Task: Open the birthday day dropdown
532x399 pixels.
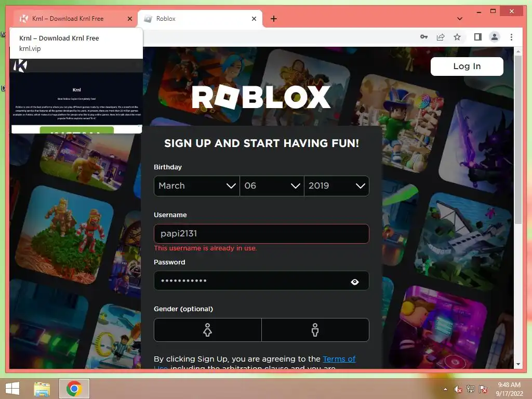Action: [x=272, y=186]
